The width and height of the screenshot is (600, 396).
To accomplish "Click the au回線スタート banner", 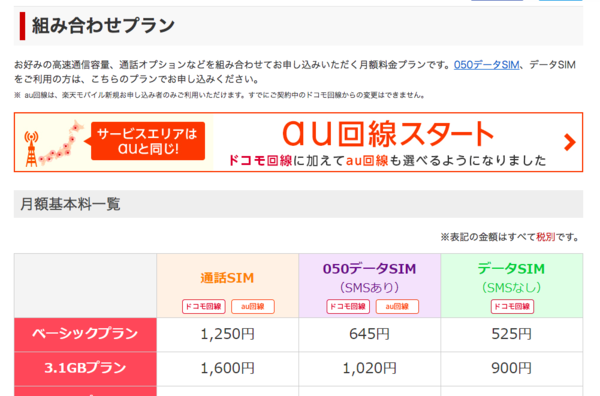I will (298, 142).
